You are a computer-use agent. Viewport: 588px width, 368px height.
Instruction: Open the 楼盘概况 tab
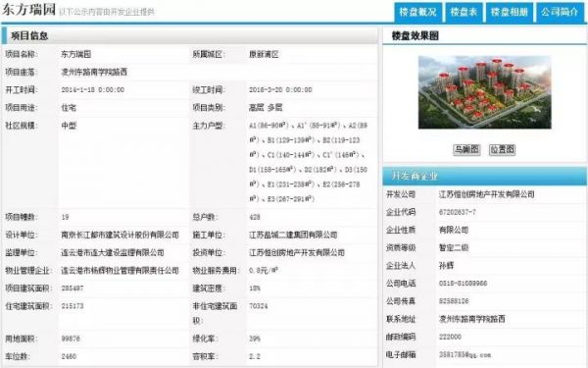(x=417, y=13)
